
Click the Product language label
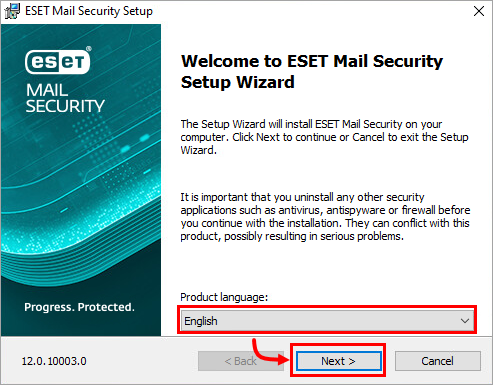[224, 297]
